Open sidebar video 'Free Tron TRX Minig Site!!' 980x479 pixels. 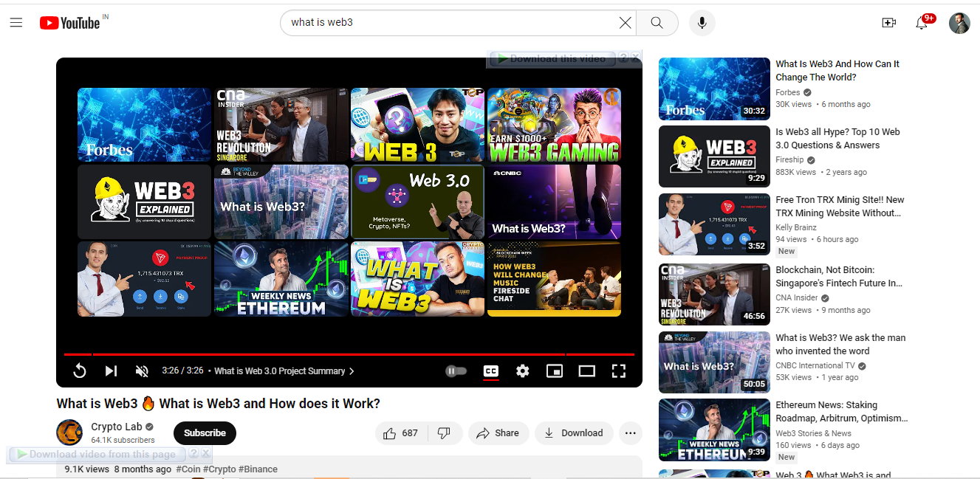(x=840, y=207)
